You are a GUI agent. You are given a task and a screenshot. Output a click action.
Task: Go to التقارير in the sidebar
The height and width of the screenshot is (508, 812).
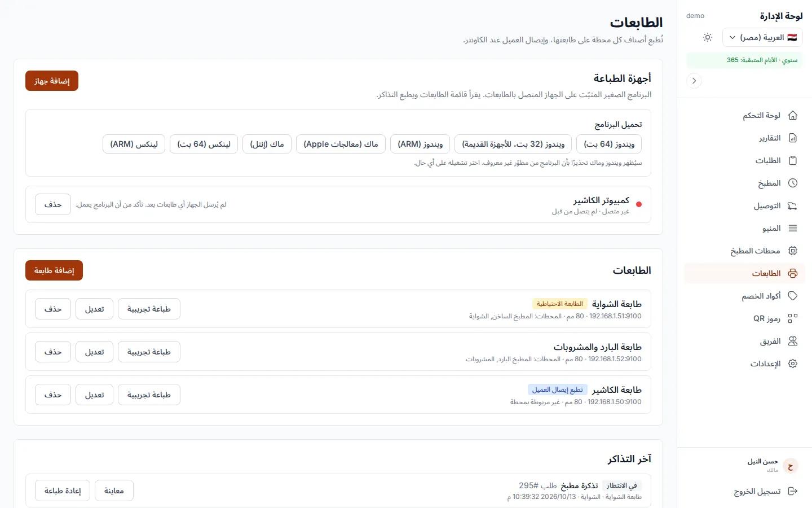point(744,138)
